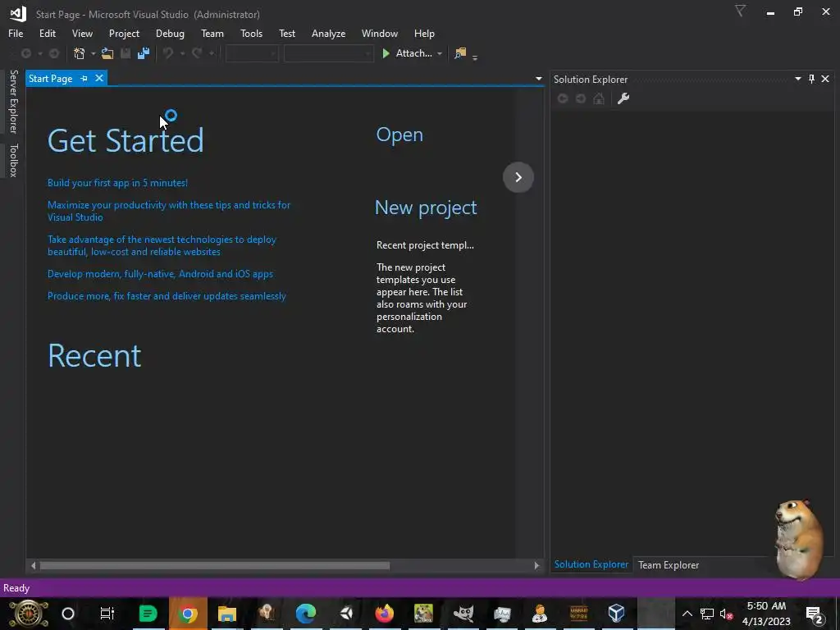Open VirtualBox from the taskbar
840x630 pixels.
pyautogui.click(x=617, y=614)
